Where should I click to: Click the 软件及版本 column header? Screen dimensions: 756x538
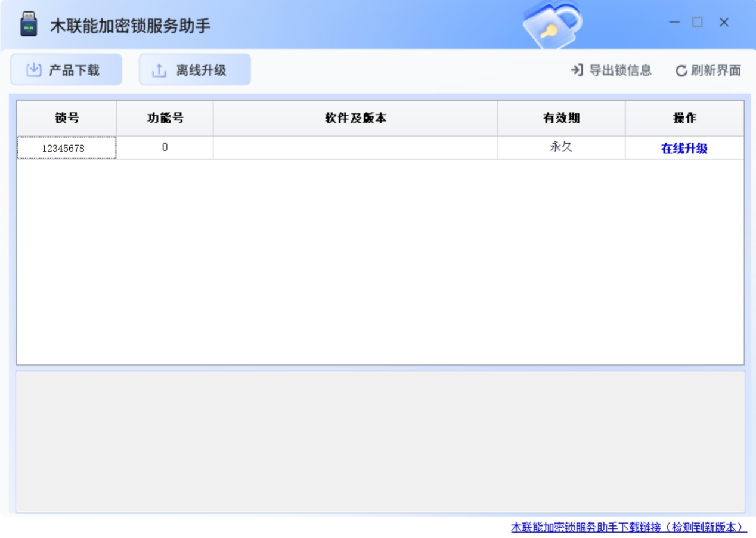(x=355, y=118)
